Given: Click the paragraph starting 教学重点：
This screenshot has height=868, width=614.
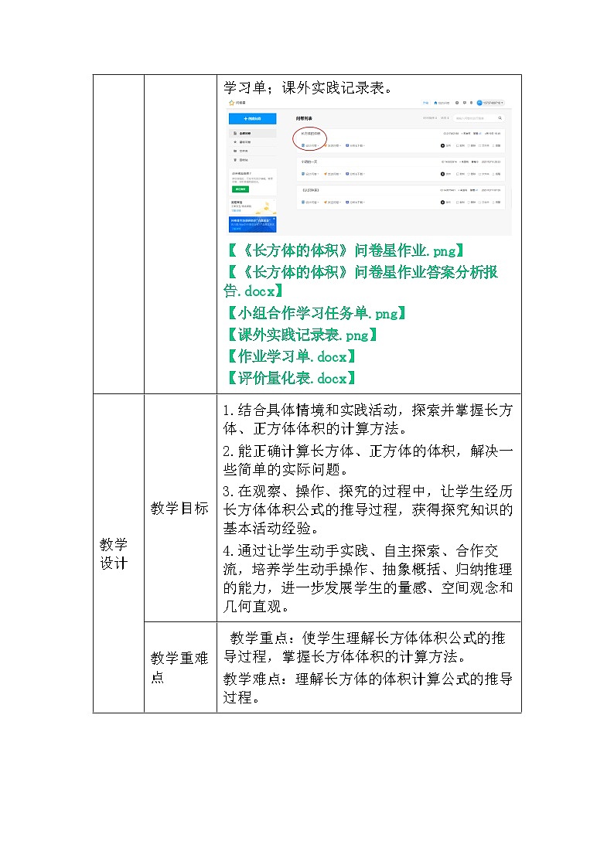Looking at the screenshot, I should click(x=366, y=647).
